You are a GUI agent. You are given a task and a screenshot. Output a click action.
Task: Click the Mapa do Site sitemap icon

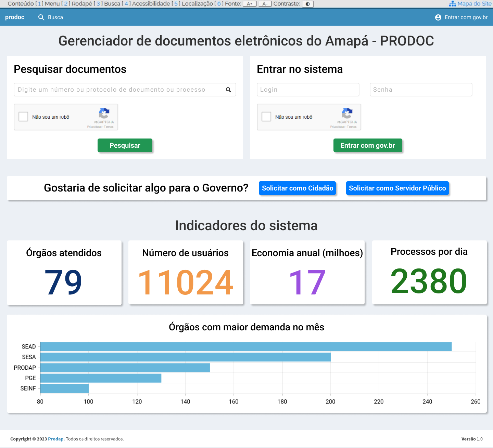(x=452, y=4)
